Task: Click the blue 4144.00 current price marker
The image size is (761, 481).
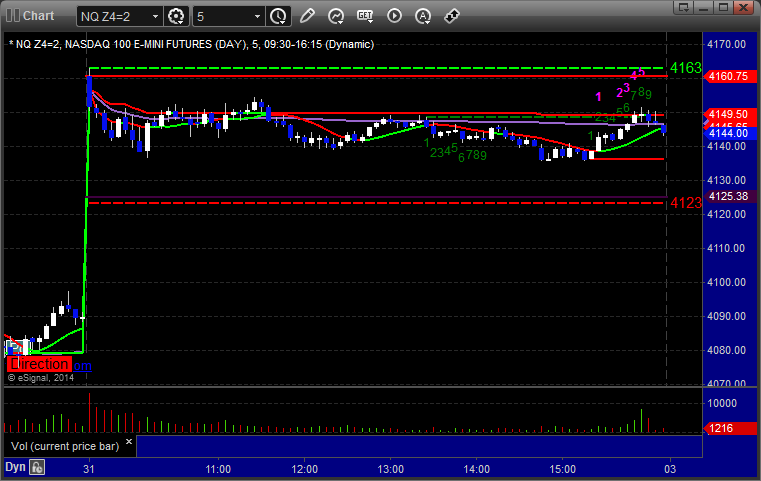Action: (729, 133)
